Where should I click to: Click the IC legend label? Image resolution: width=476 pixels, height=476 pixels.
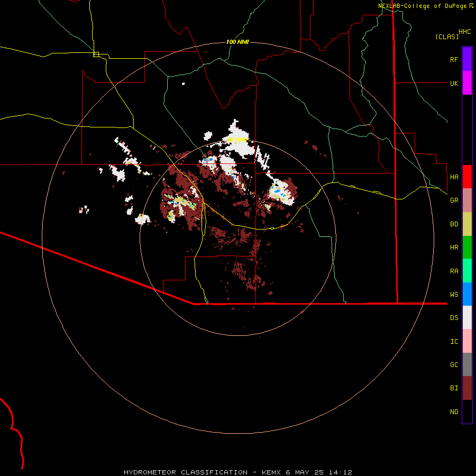[454, 342]
